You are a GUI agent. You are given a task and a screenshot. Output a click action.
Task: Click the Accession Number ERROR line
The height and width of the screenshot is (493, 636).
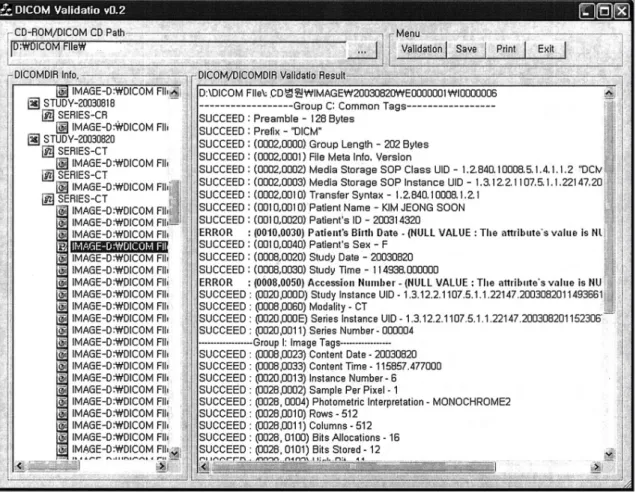pos(400,282)
